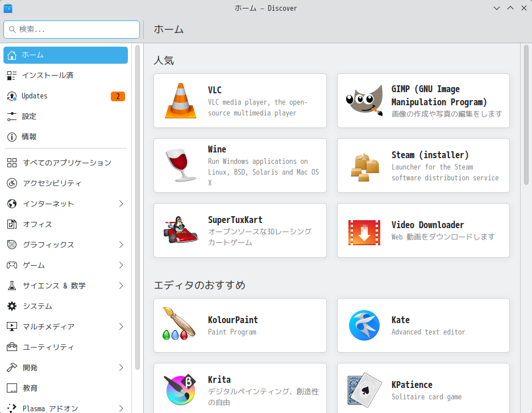This screenshot has height=413, width=532.
Task: Click the グラフィックス icon
Action: click(x=12, y=245)
